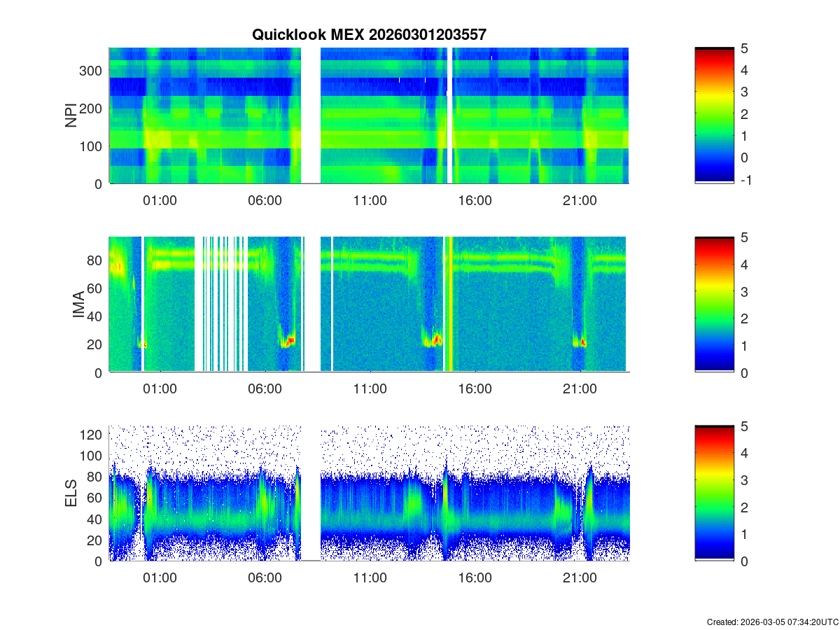The height and width of the screenshot is (630, 840).
Task: Click the red hotspot near 21:00 in IMA
Action: click(580, 342)
